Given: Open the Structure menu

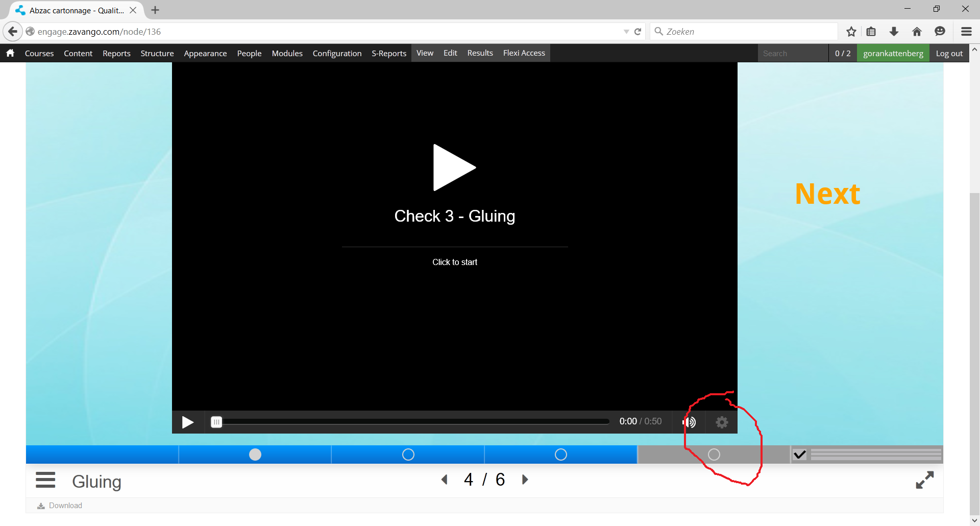Looking at the screenshot, I should 157,53.
